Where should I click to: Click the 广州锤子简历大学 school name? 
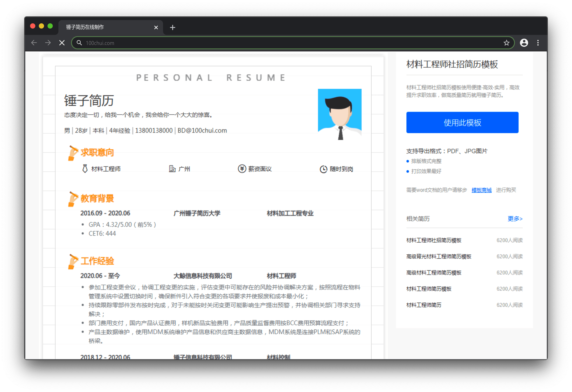click(x=197, y=213)
